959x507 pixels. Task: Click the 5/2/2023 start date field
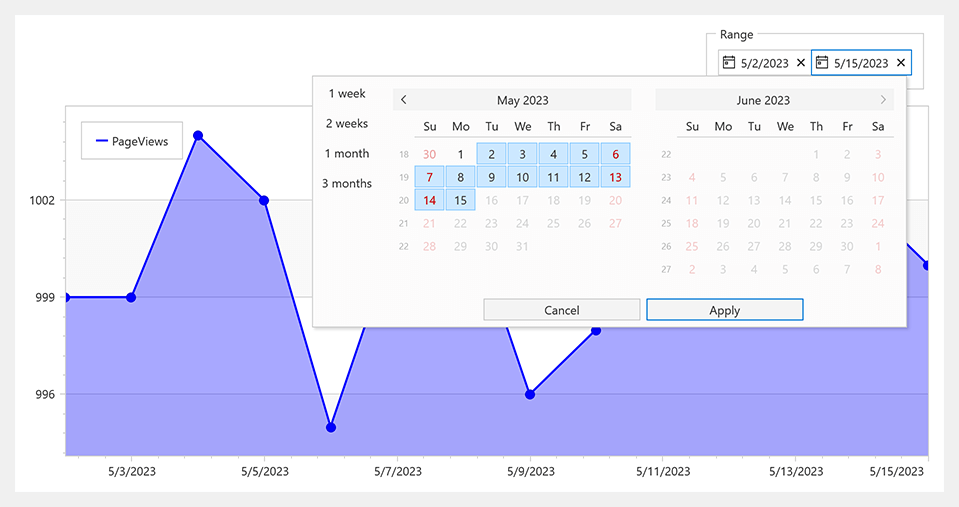[x=764, y=63]
